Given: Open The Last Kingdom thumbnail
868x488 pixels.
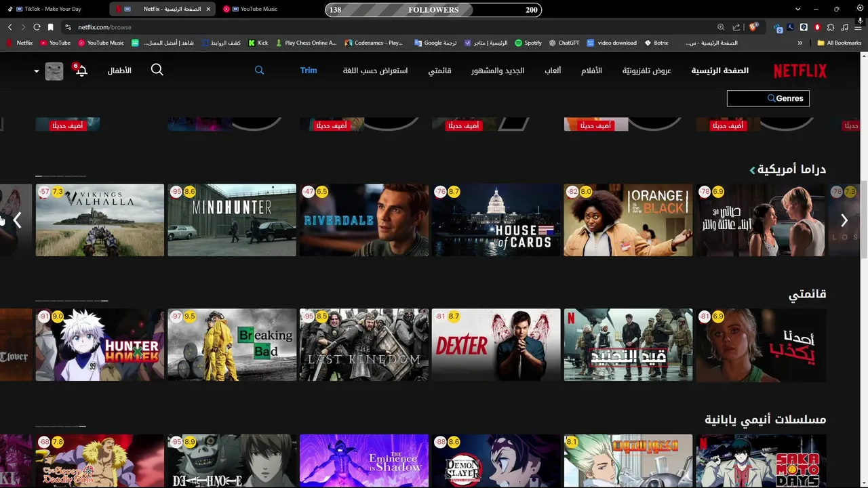Looking at the screenshot, I should point(364,345).
